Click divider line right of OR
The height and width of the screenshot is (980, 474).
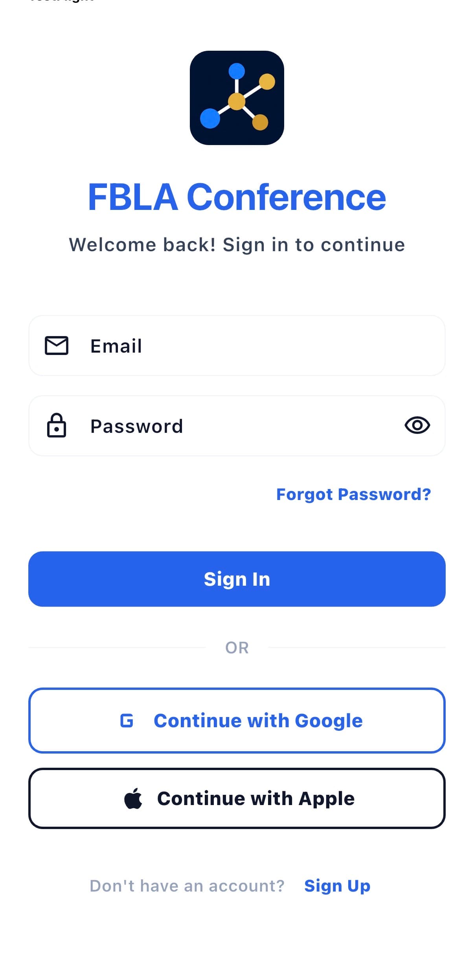coord(356,647)
